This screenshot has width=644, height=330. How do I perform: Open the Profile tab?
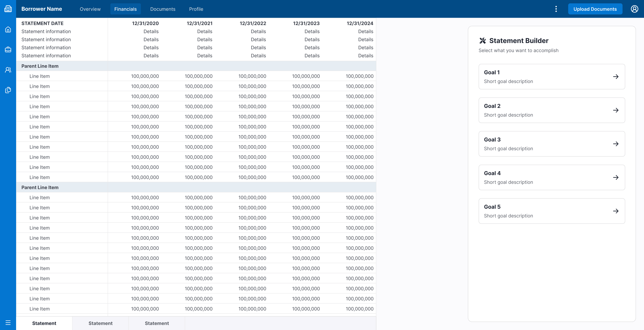196,9
